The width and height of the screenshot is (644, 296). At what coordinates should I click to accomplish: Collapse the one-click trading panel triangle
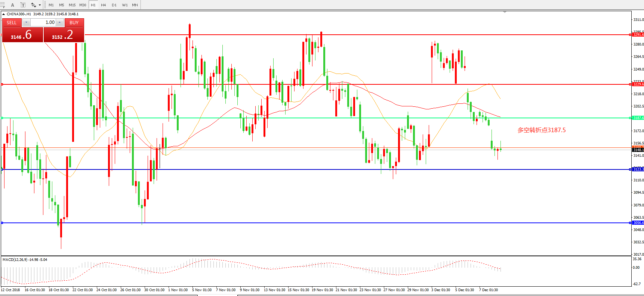pos(4,14)
